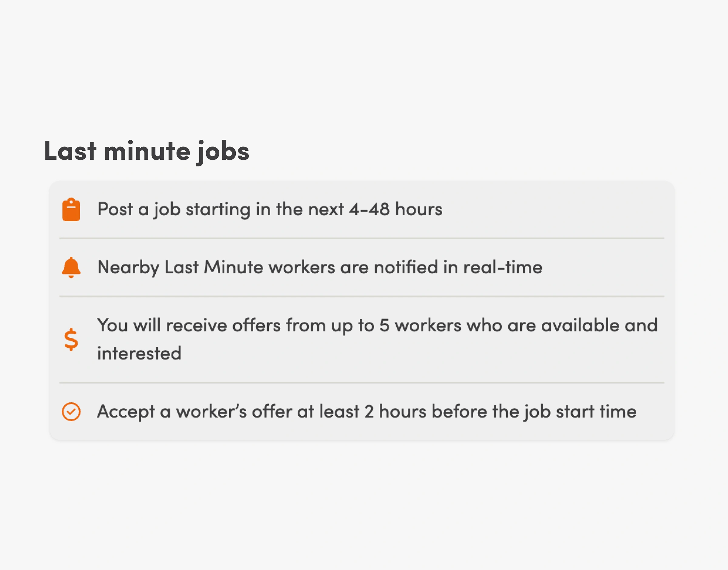Screen dimensions: 728x570
Task: Click the word 'interested' on the wrapped line
Action: (139, 354)
